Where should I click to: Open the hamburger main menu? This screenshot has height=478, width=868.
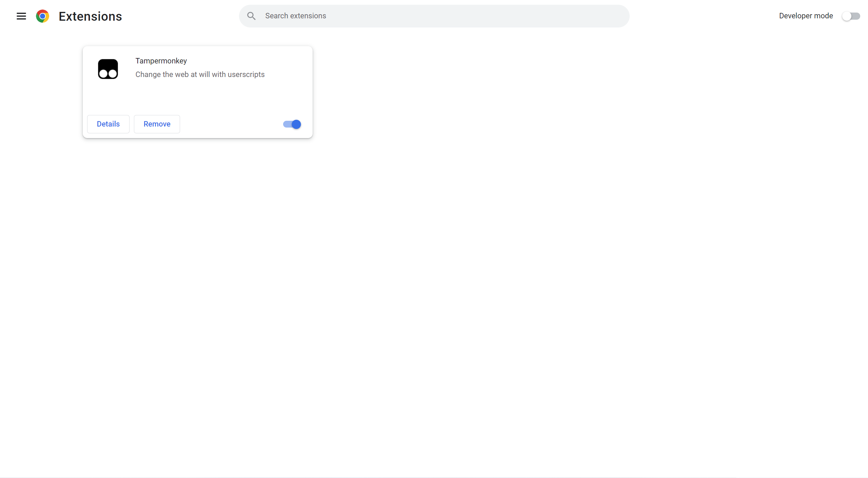21,16
